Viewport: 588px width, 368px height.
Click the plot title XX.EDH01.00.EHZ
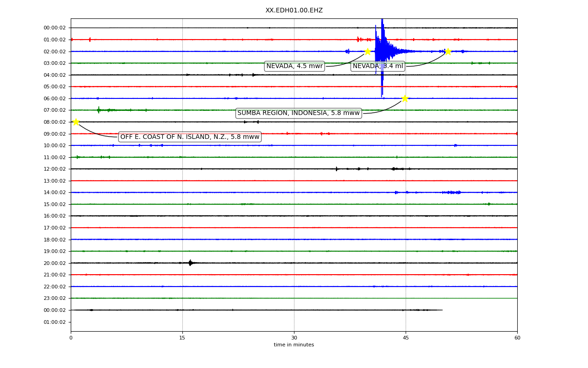pos(294,11)
